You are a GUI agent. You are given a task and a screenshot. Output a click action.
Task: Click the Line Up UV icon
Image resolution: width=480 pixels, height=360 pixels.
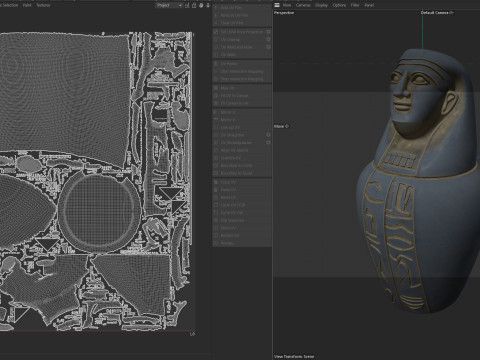coord(216,127)
